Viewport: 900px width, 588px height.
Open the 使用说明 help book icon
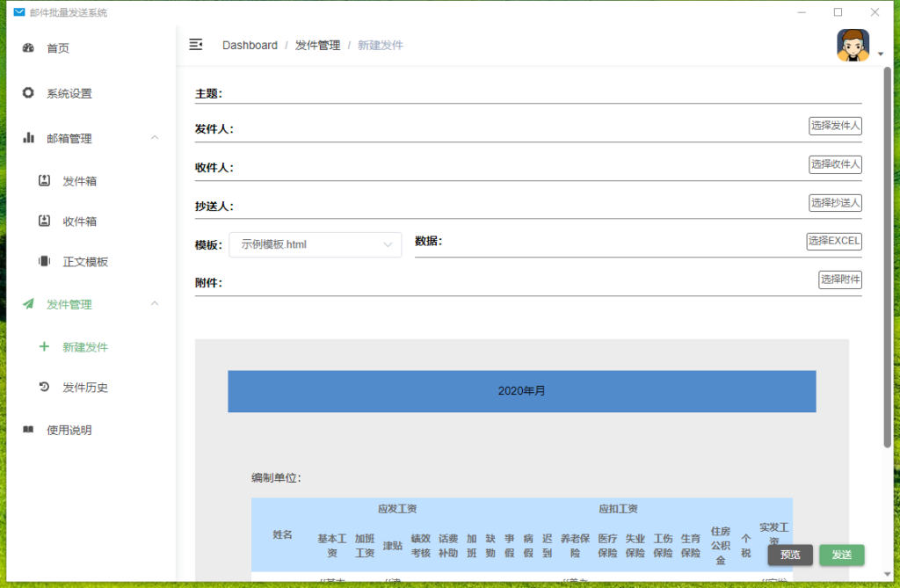[26, 430]
